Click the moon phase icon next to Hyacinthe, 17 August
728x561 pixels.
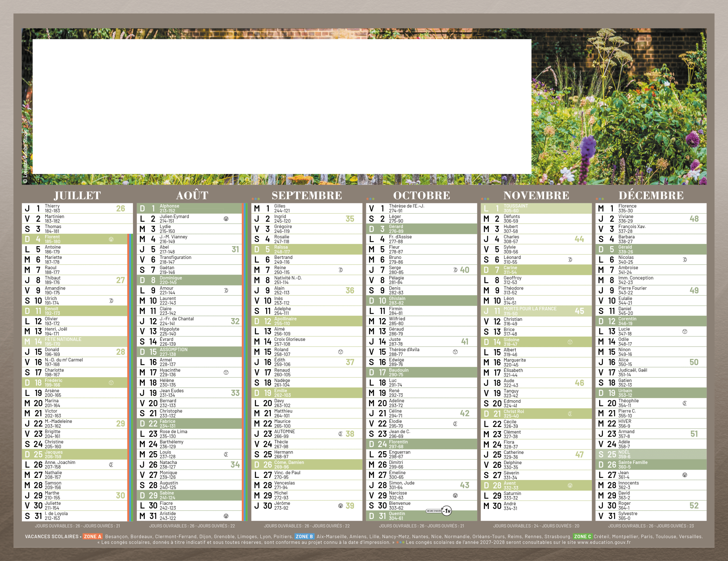(226, 372)
